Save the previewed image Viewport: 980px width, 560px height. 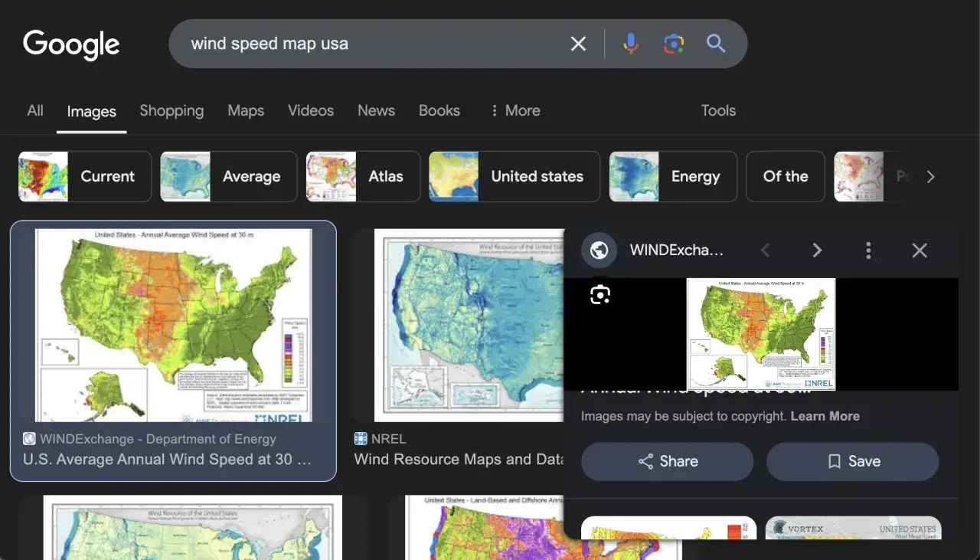853,461
